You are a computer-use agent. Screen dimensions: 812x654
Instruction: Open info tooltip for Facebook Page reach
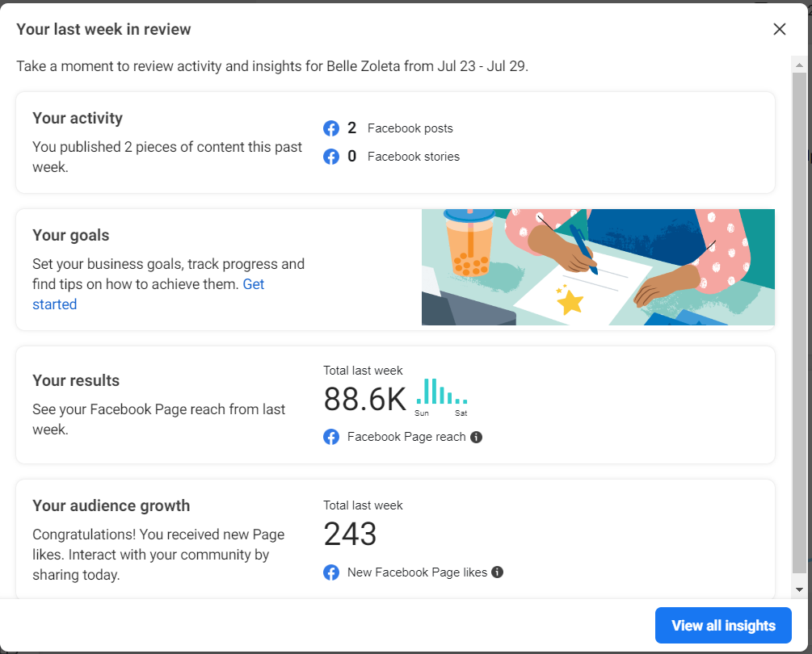point(476,437)
